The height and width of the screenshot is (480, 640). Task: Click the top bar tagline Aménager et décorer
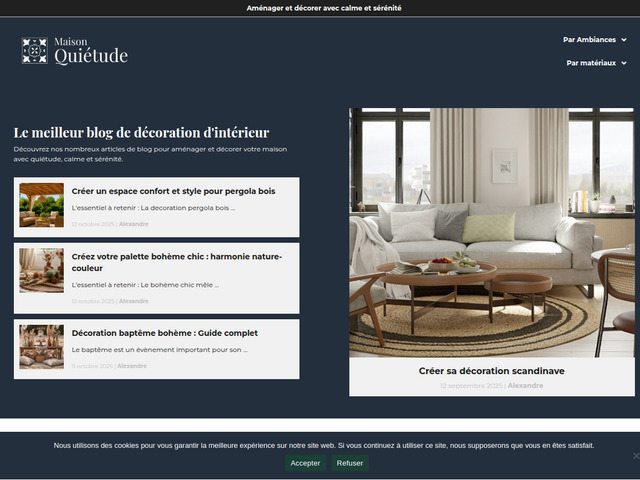(x=324, y=8)
